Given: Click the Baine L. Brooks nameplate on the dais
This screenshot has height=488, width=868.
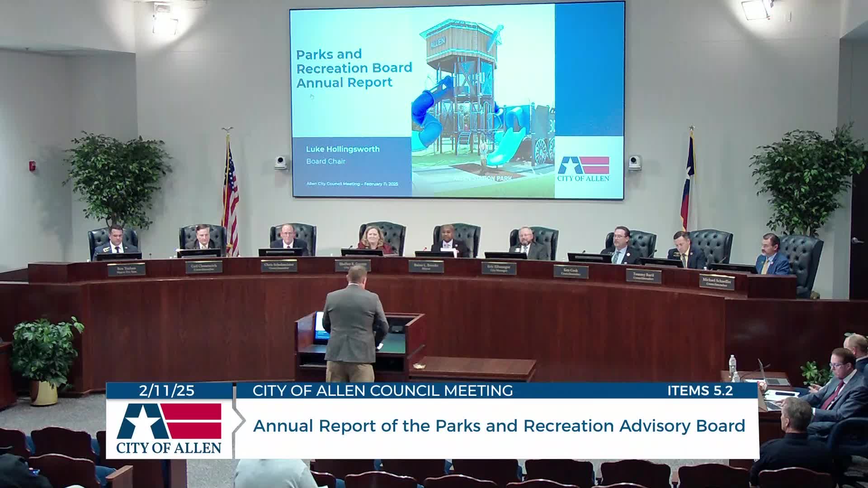Looking at the screenshot, I should (x=426, y=267).
